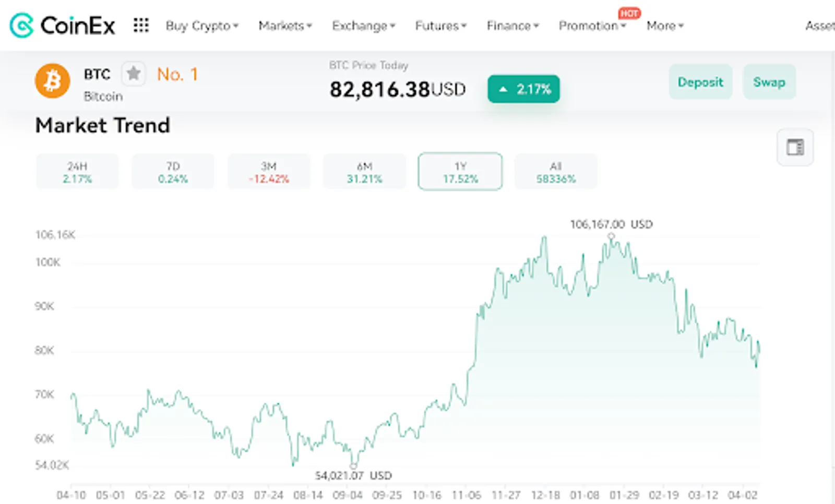This screenshot has width=835, height=504.
Task: Open the nine-dot apps grid menu
Action: tap(141, 25)
